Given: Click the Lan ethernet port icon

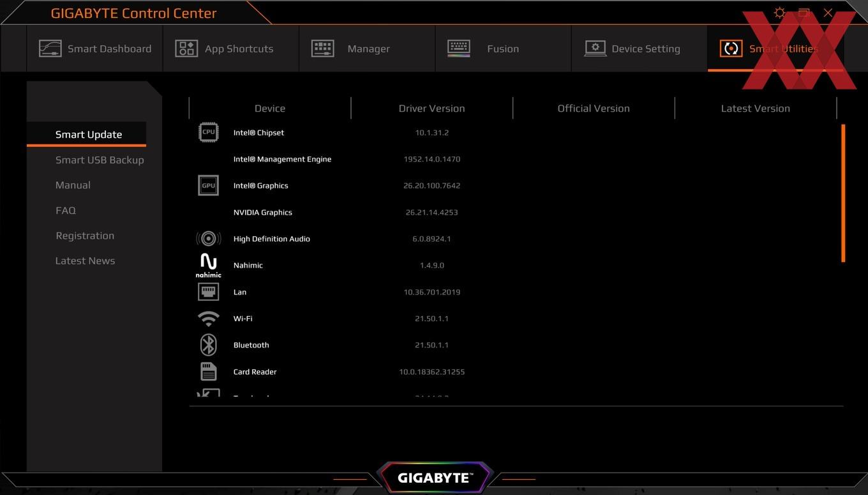Looking at the screenshot, I should (209, 292).
